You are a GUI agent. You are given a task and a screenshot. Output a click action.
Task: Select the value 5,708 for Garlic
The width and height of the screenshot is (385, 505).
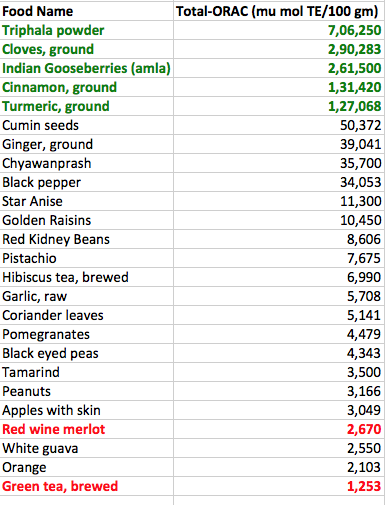pyautogui.click(x=279, y=296)
